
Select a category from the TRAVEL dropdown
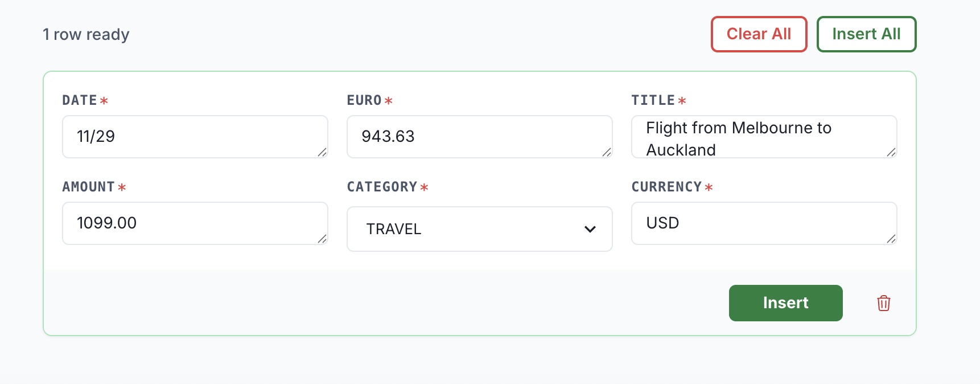(480, 229)
